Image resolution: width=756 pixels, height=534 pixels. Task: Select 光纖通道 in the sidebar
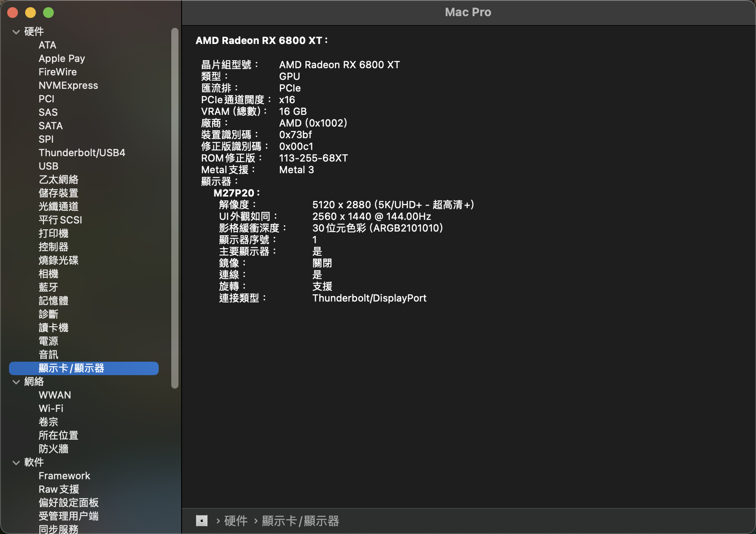(x=58, y=207)
